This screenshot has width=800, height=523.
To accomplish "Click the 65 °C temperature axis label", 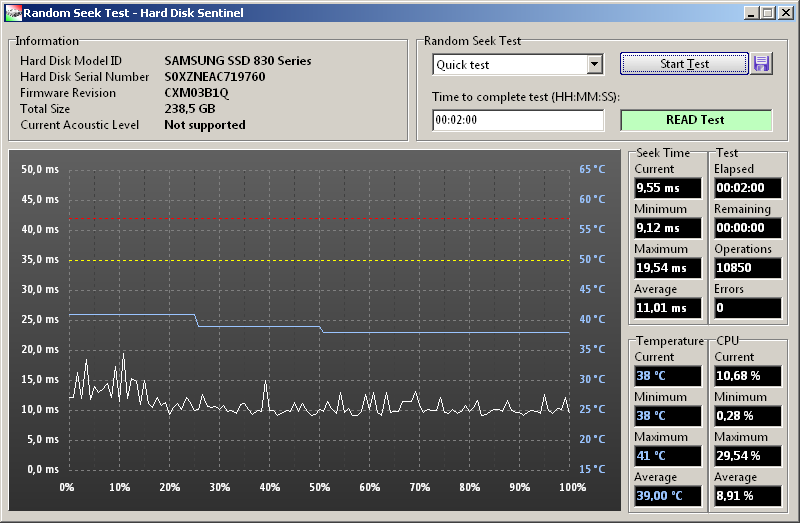I will tap(592, 169).
